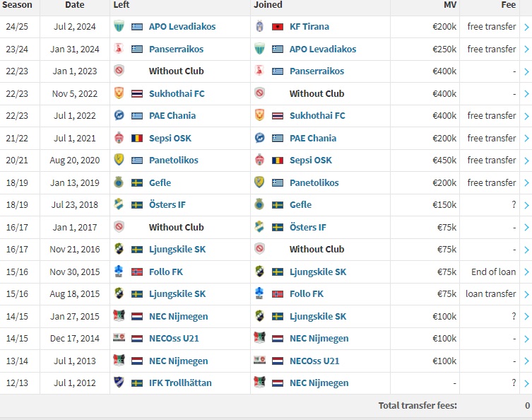
Task: Click the Thailand flag next to Sukhothai FC joined
Action: click(278, 116)
